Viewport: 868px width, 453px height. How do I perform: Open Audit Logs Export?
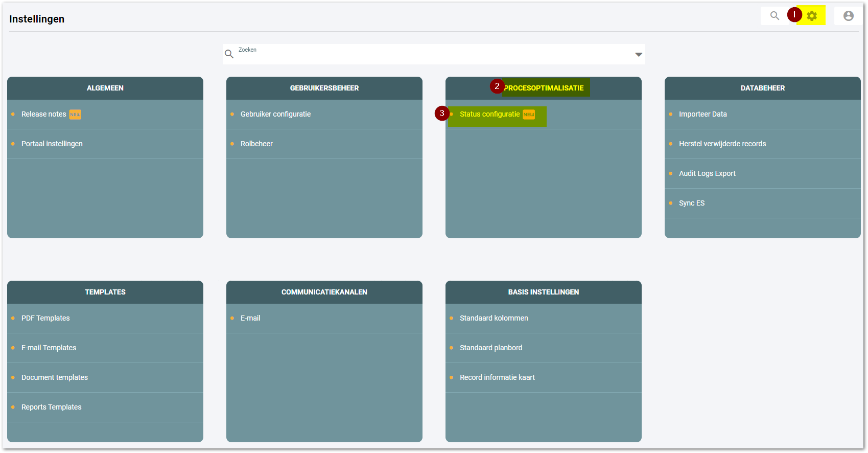[707, 173]
